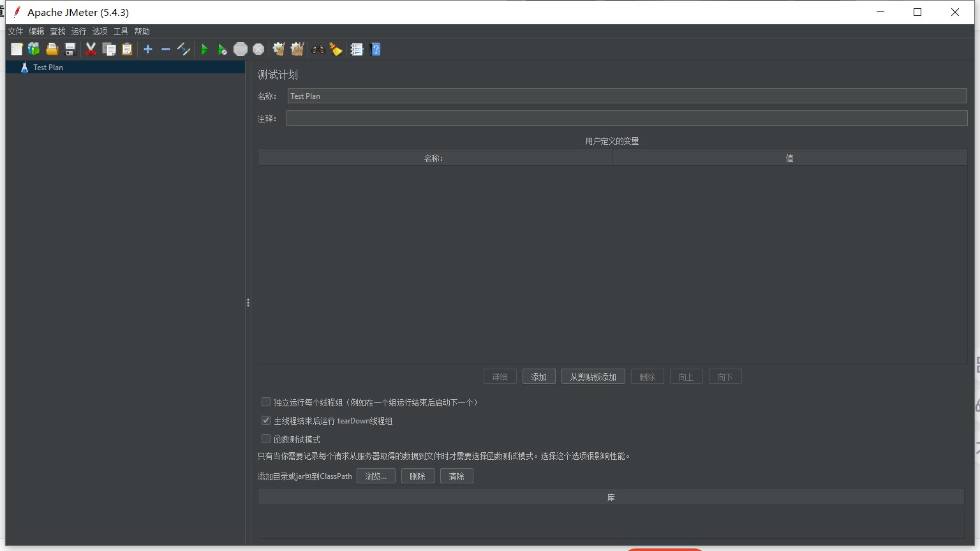Open help with question mark icon
Image resolution: width=980 pixels, height=551 pixels.
tap(375, 49)
